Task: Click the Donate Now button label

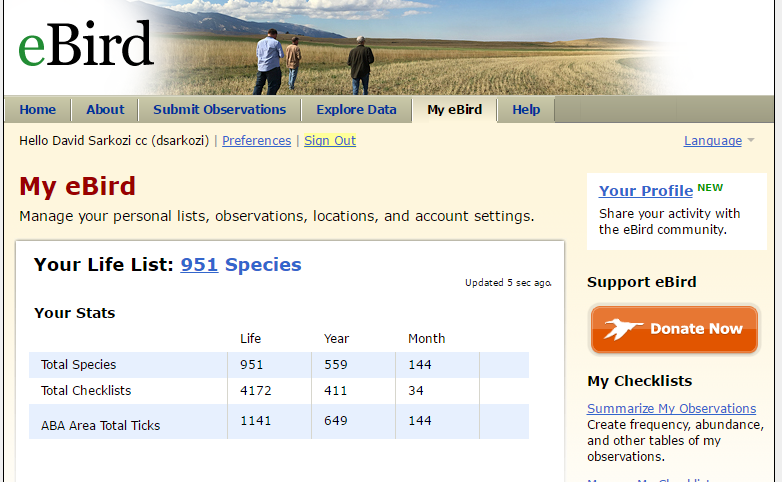Action: 696,329
